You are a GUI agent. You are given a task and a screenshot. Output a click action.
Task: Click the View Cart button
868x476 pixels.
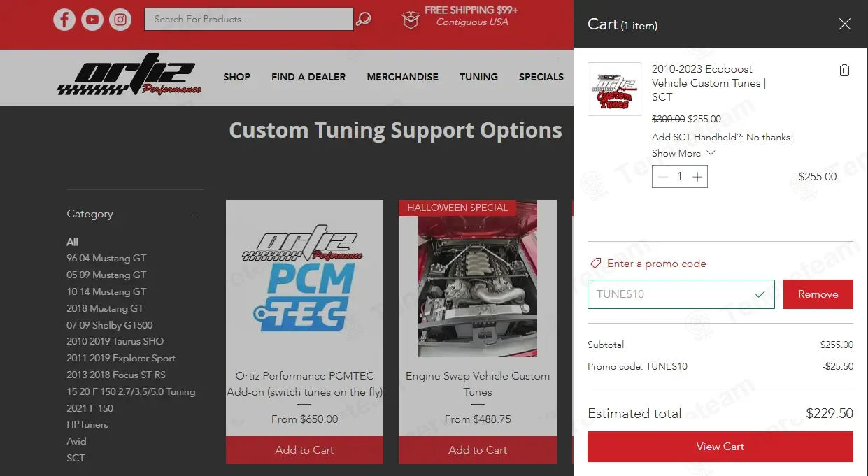720,447
